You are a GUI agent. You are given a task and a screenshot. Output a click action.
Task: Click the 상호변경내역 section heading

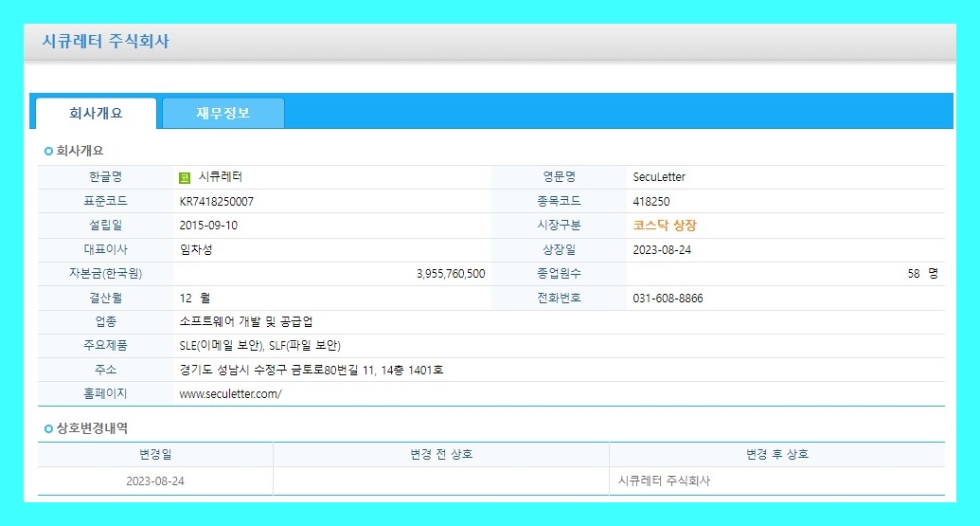tap(92, 428)
